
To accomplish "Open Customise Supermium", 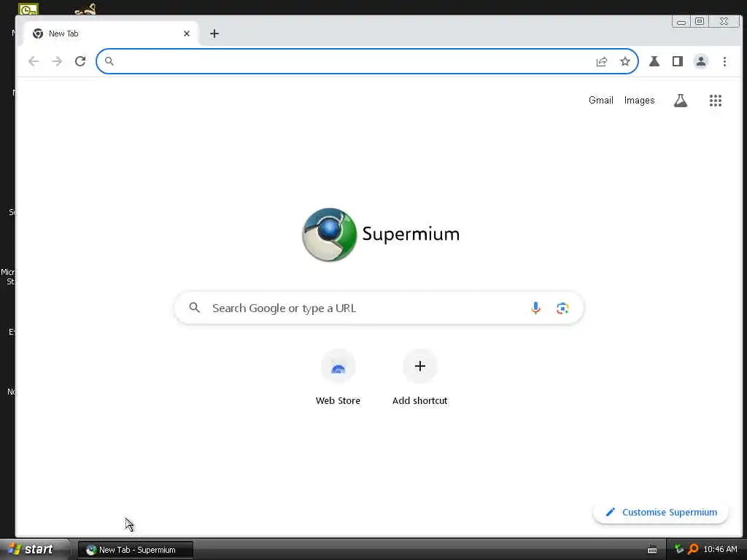I will (x=661, y=513).
